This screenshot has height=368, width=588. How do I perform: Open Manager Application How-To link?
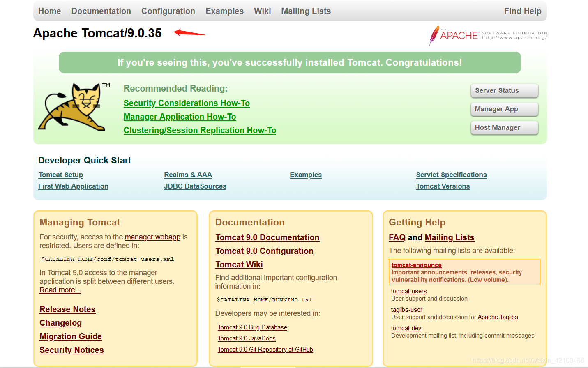180,117
